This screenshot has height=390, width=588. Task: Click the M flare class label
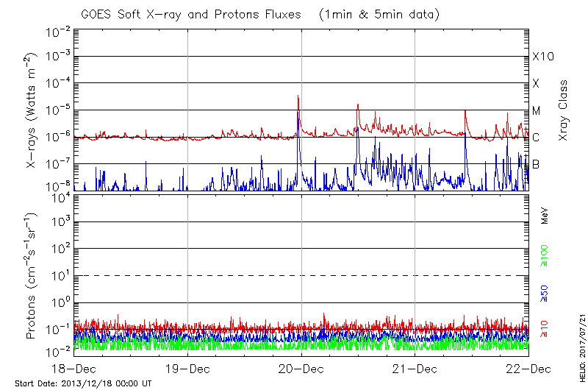(x=537, y=111)
